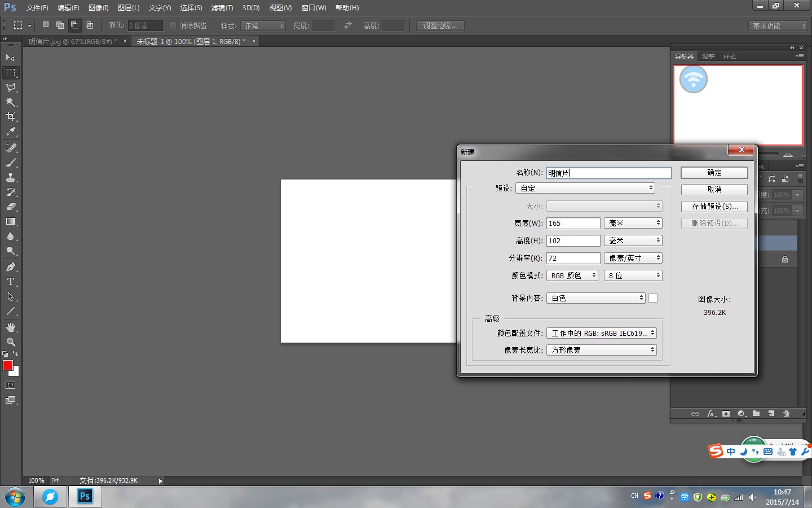Toggle Quick Mask mode
Viewport: 812px width, 508px height.
click(11, 386)
